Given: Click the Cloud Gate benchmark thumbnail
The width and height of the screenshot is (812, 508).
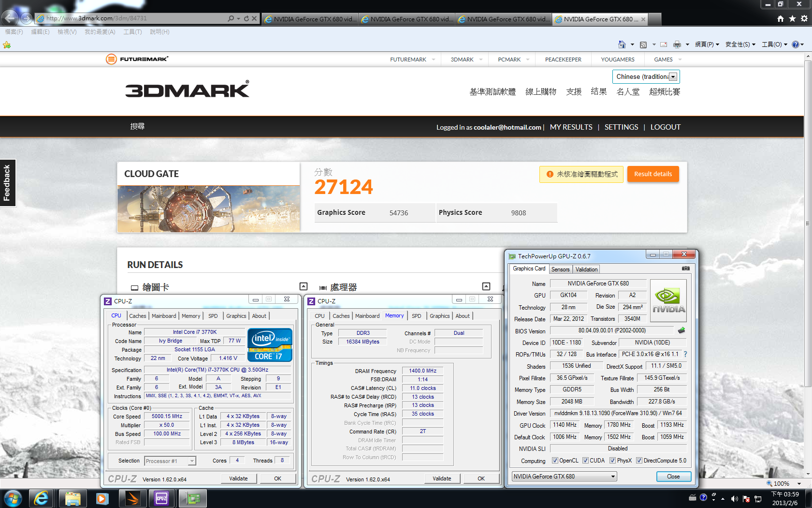Looking at the screenshot, I should pyautogui.click(x=208, y=209).
